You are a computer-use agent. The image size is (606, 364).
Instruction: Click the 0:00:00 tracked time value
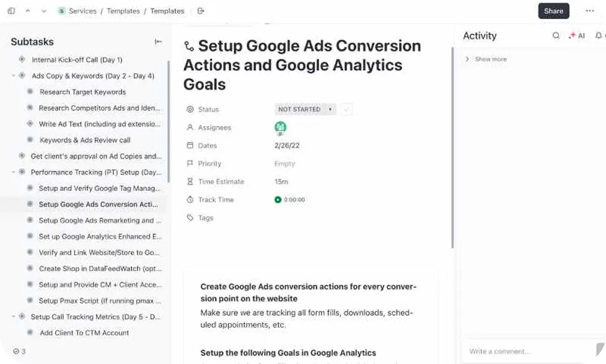pyautogui.click(x=294, y=200)
